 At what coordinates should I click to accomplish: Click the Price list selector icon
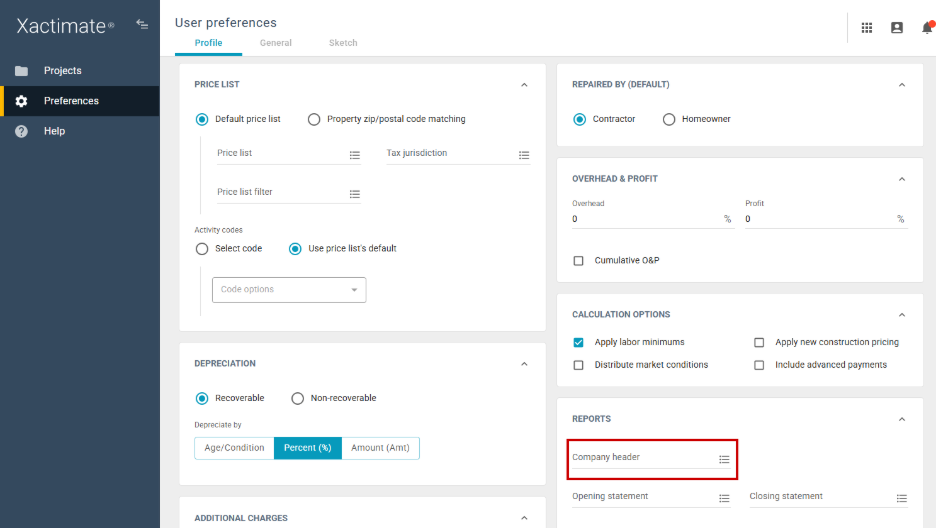pyautogui.click(x=354, y=155)
